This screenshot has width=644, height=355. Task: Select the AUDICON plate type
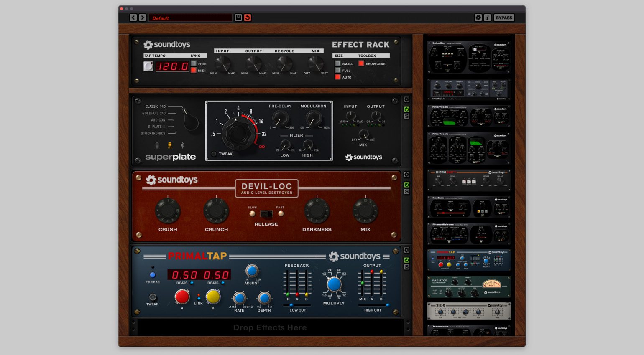coord(158,120)
